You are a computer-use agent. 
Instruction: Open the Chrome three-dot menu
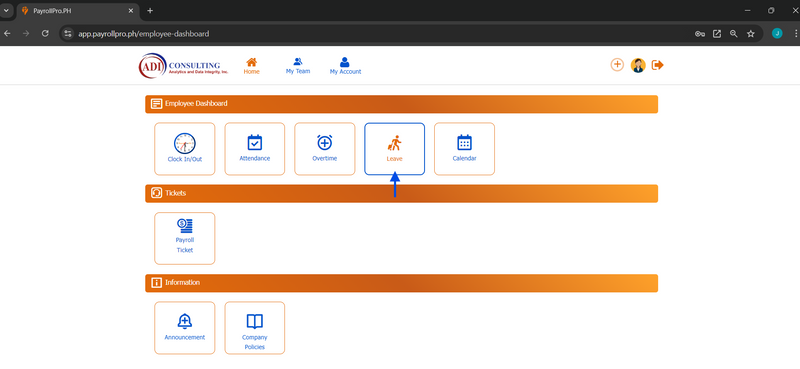click(x=795, y=34)
